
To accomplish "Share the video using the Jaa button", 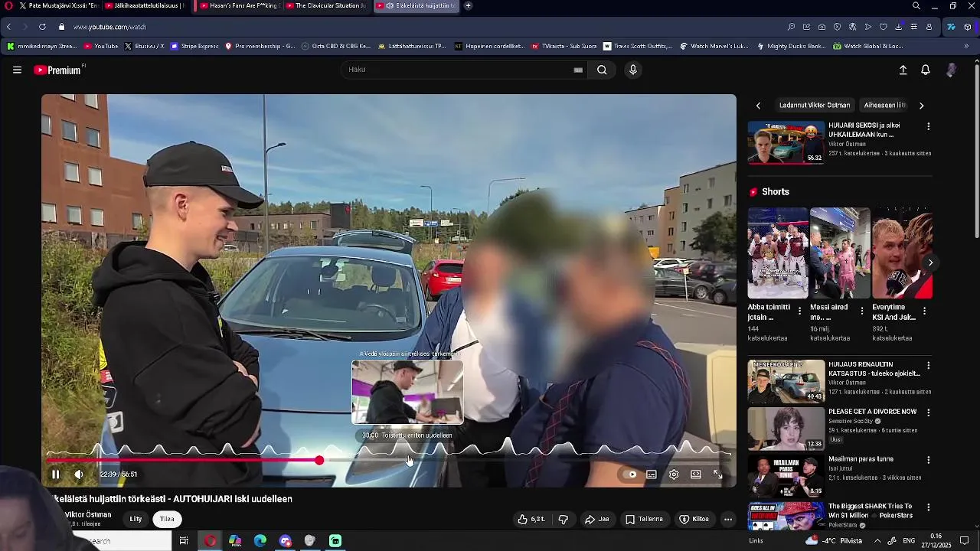I will pyautogui.click(x=597, y=519).
